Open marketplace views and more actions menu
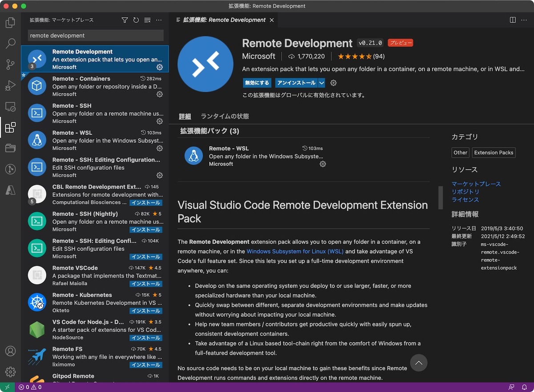 click(159, 20)
